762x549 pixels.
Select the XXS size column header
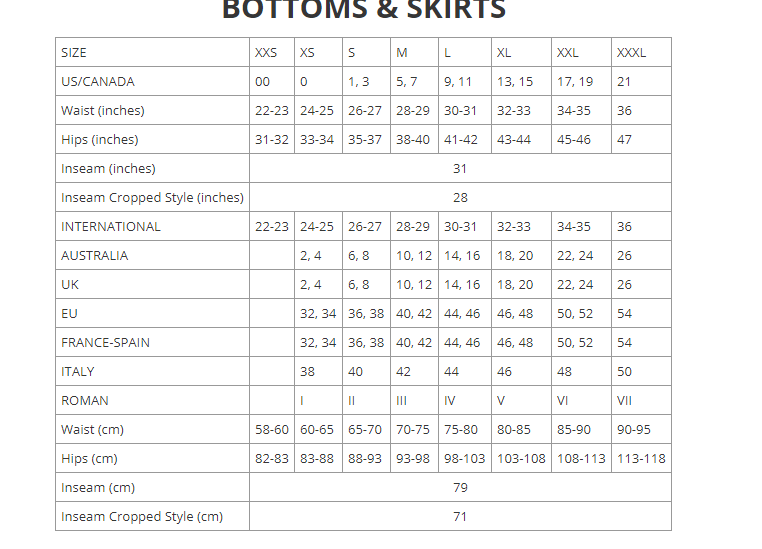pyautogui.click(x=267, y=52)
